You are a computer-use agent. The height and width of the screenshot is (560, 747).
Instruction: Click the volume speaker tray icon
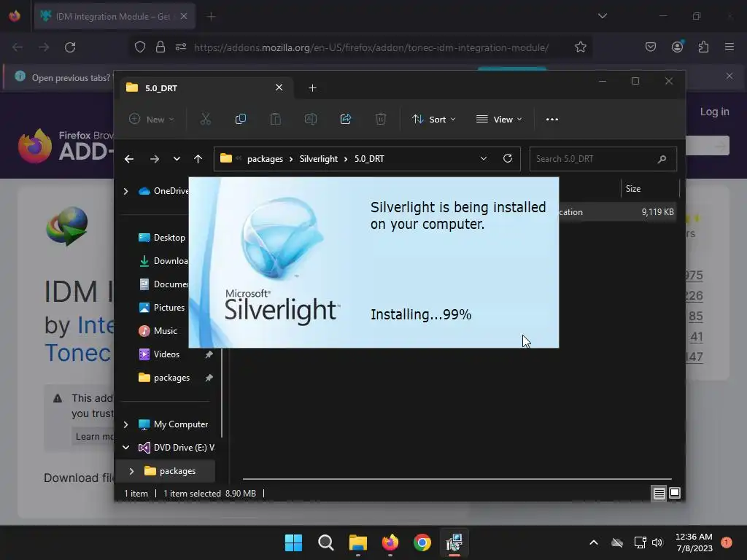[657, 542]
